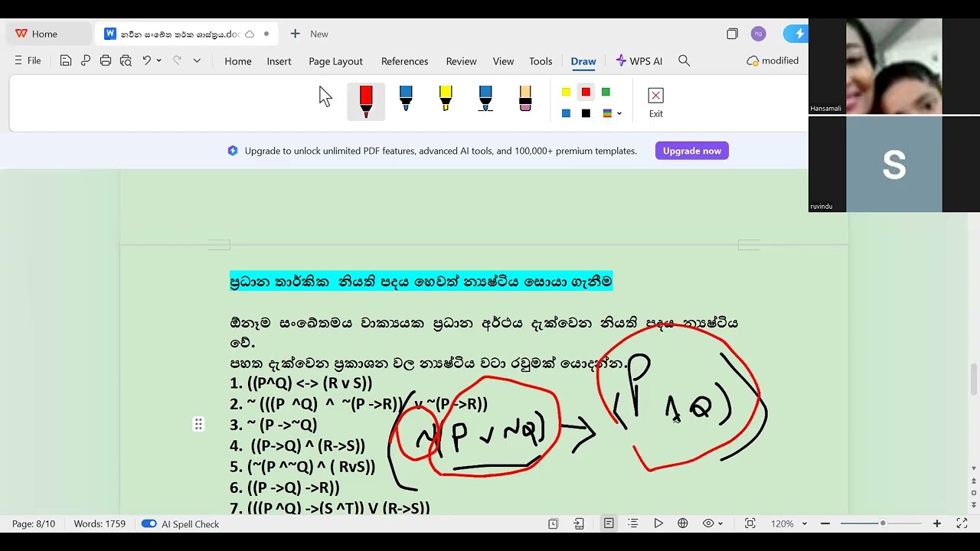Viewport: 980px width, 551px height.
Task: Open the user account avatar
Action: (x=758, y=34)
